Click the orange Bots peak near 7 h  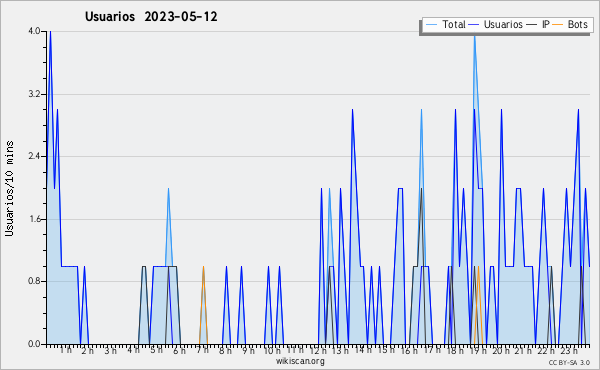pos(203,267)
